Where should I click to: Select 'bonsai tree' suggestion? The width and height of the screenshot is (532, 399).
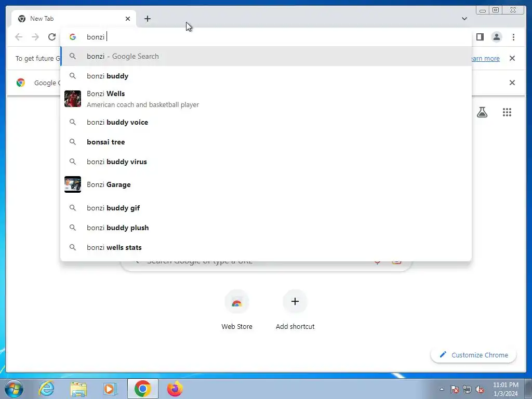(266, 142)
